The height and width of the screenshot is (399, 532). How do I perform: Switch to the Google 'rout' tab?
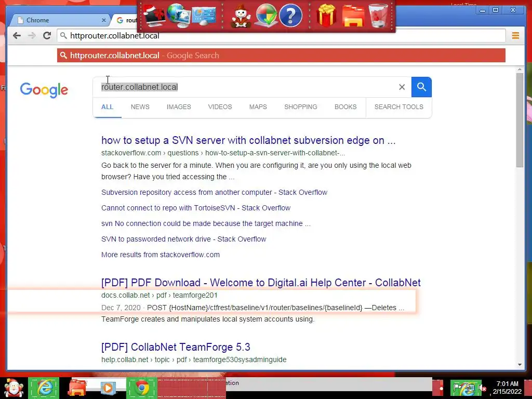(126, 20)
